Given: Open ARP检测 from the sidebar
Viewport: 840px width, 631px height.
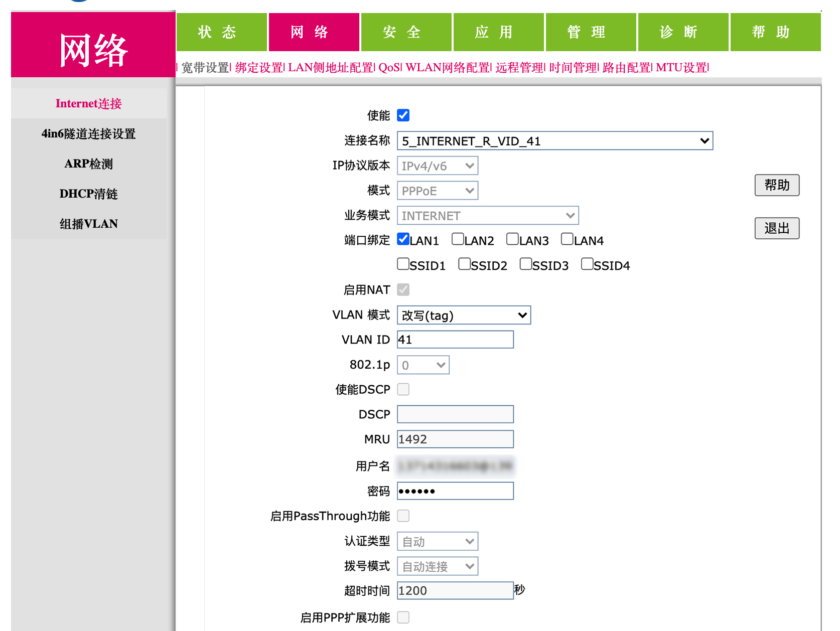Looking at the screenshot, I should (x=88, y=164).
